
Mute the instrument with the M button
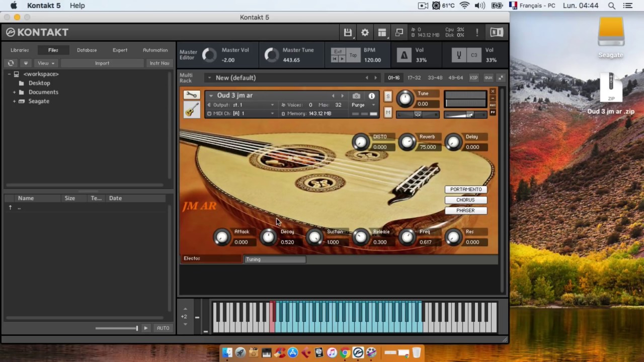click(x=388, y=113)
